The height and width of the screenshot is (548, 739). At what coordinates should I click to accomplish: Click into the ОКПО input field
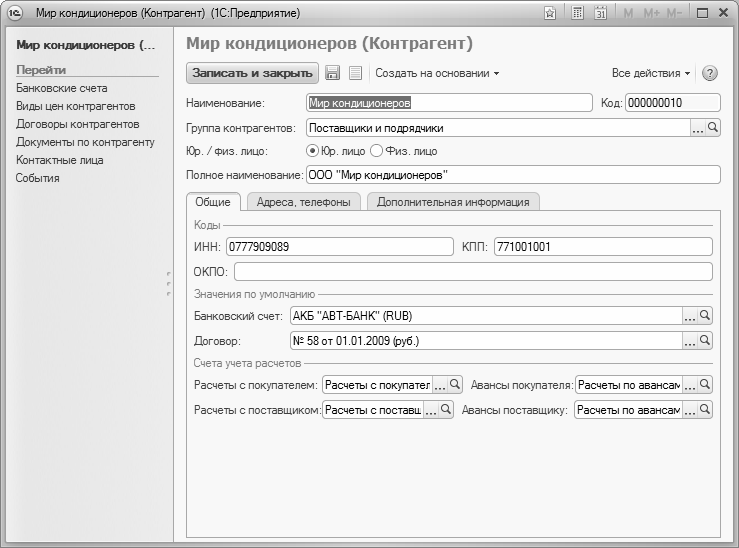[472, 272]
